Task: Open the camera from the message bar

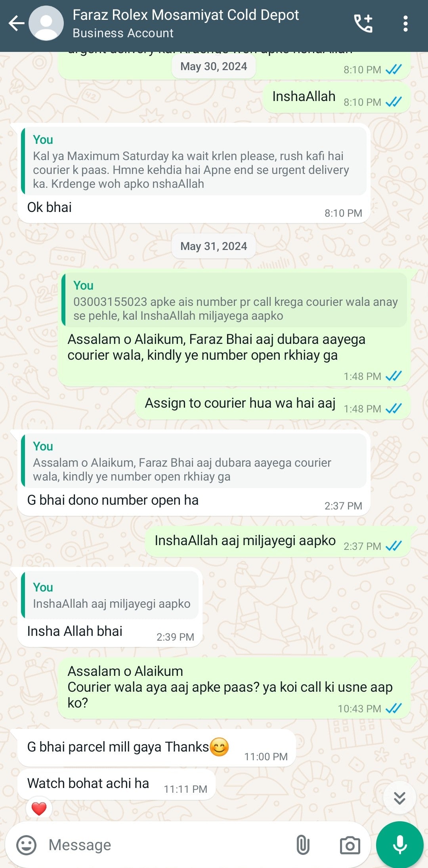Action: 350,845
